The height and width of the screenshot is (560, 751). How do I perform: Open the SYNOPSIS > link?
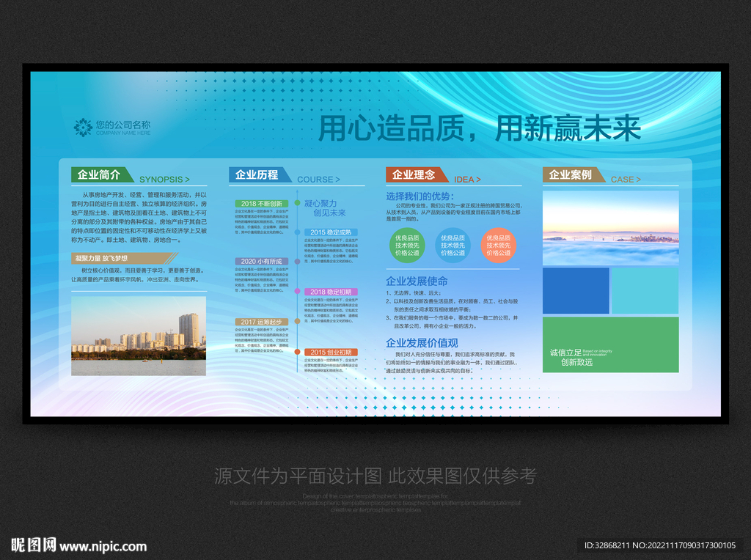[164, 180]
